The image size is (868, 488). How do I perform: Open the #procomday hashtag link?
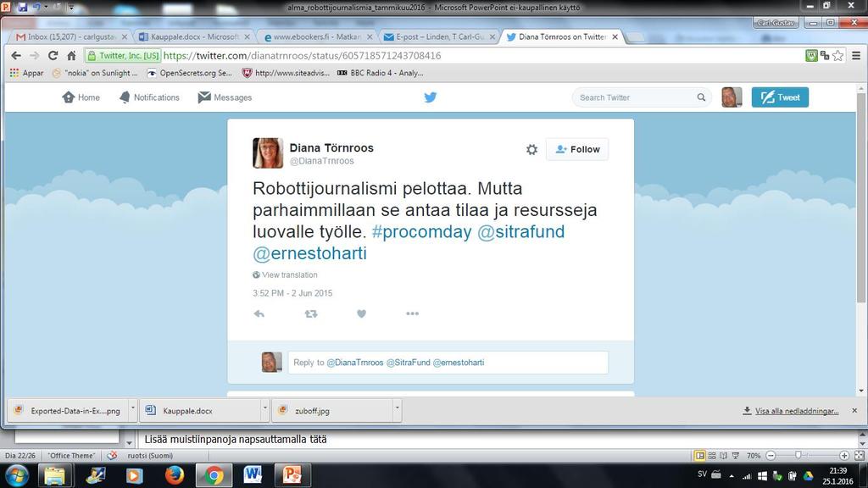pos(422,231)
